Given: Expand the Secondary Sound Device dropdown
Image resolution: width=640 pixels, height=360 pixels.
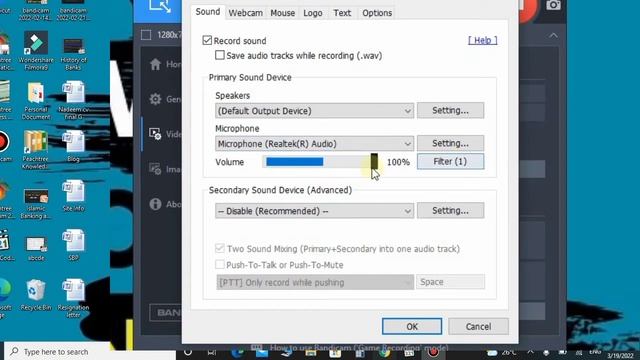Looking at the screenshot, I should click(314, 211).
